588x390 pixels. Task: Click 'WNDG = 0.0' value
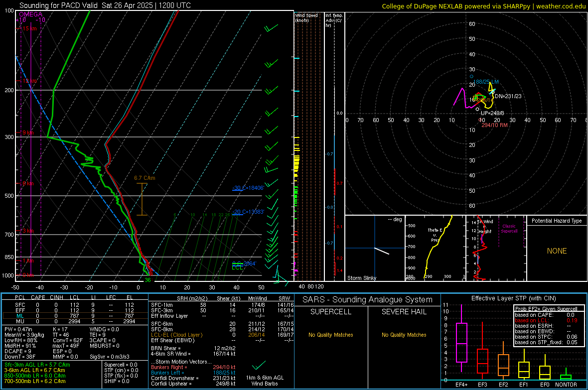click(104, 329)
